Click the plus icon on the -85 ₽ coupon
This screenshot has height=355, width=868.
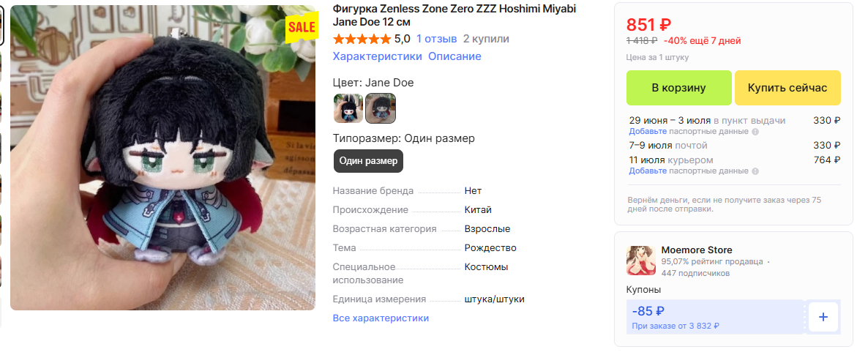(823, 318)
